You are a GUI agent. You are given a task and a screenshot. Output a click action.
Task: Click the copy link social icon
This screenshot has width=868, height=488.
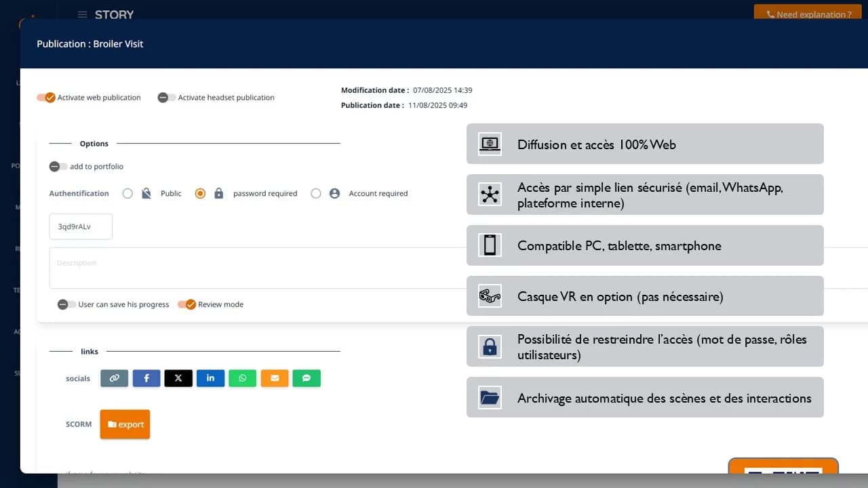(x=114, y=378)
